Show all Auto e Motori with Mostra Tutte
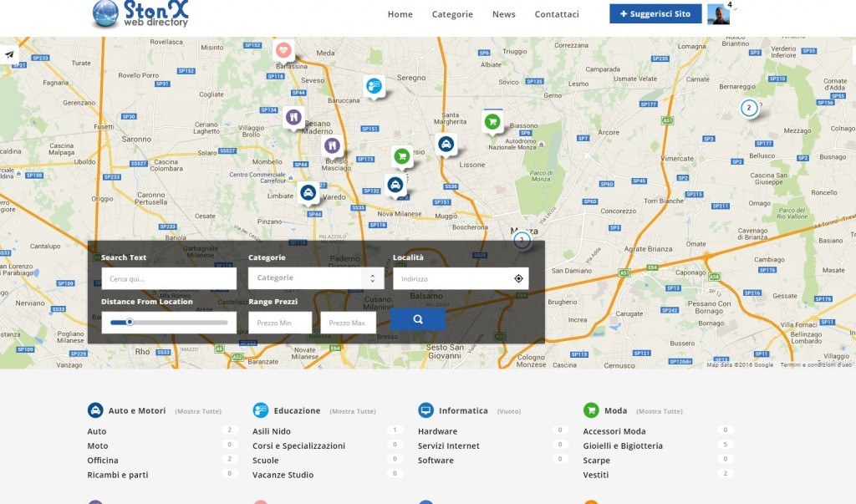The height and width of the screenshot is (504, 856). (197, 411)
